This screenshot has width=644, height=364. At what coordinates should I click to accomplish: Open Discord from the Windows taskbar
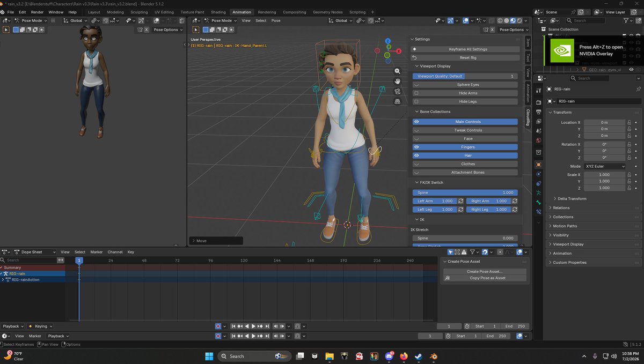pyautogui.click(x=389, y=356)
